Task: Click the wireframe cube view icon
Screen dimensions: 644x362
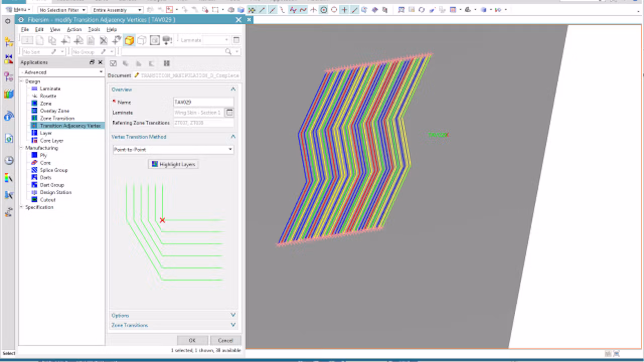Action: click(x=142, y=41)
